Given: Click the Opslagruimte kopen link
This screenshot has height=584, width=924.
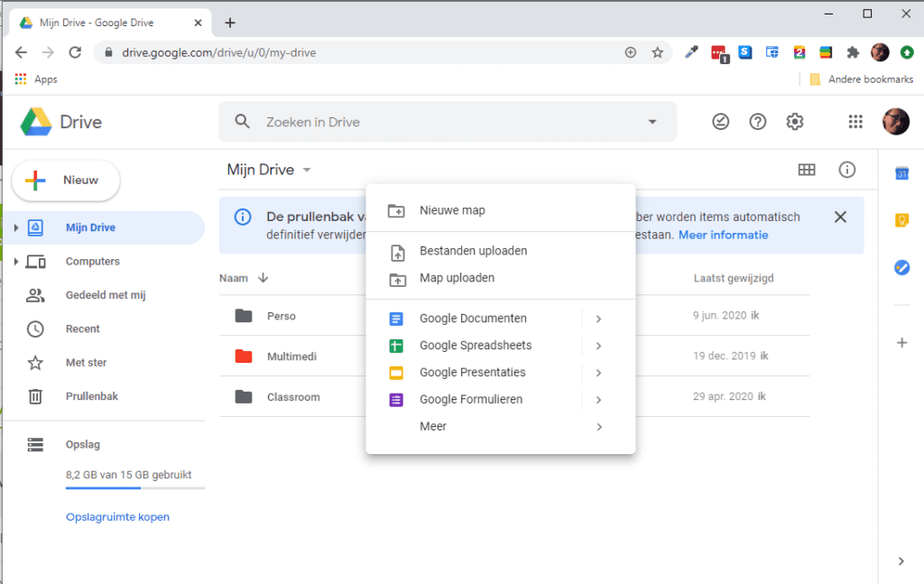Looking at the screenshot, I should coord(118,517).
